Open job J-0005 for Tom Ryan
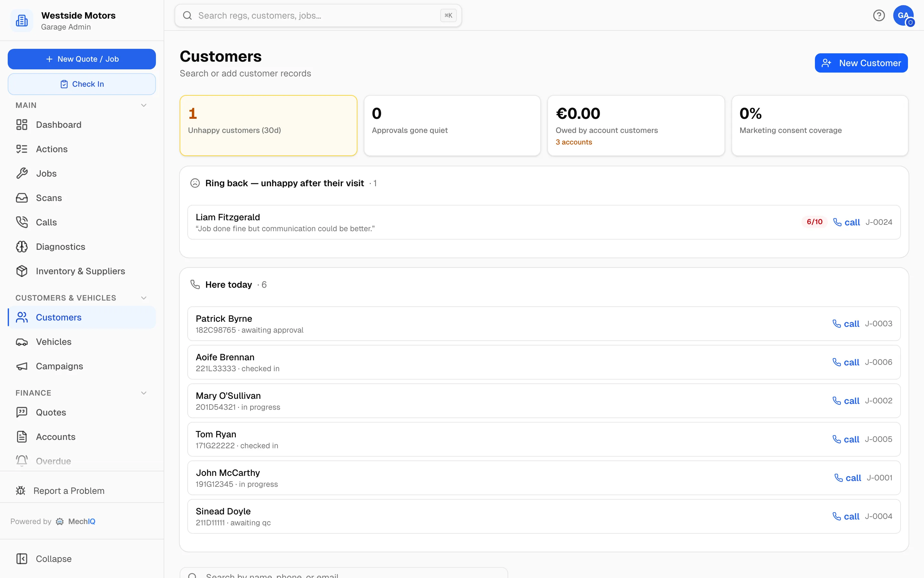The width and height of the screenshot is (924, 578). (878, 440)
